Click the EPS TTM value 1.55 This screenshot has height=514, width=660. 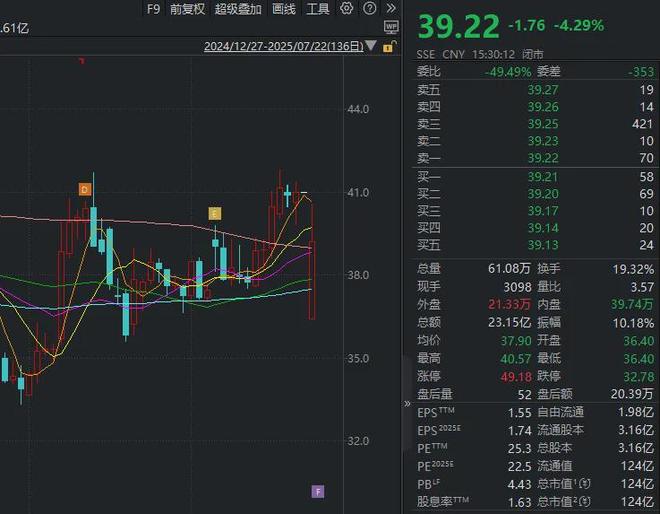coord(520,413)
